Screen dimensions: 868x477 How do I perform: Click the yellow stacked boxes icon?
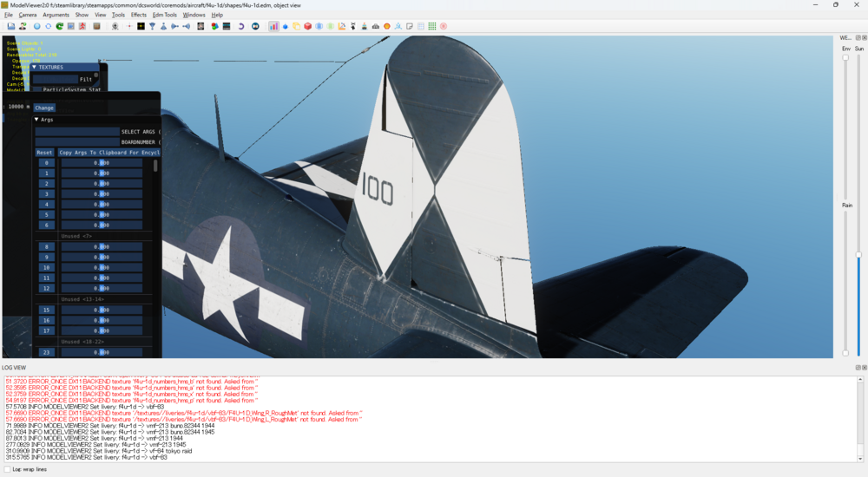coord(296,26)
